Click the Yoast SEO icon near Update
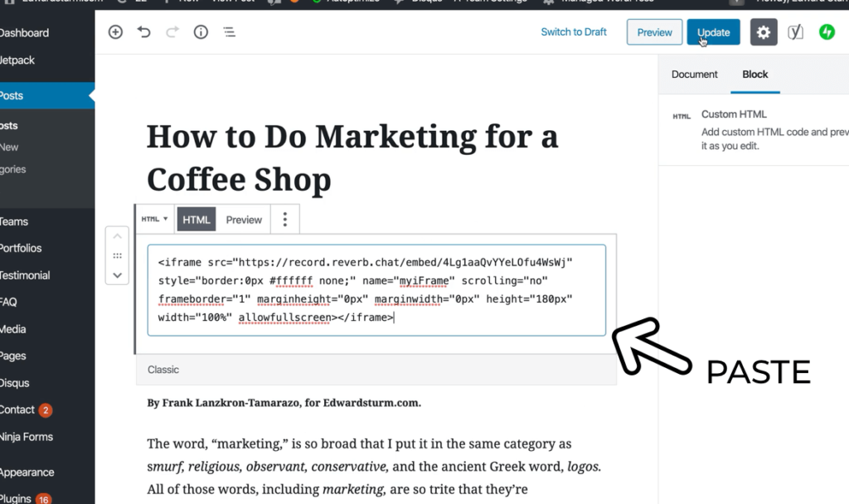The height and width of the screenshot is (504, 849). [797, 31]
